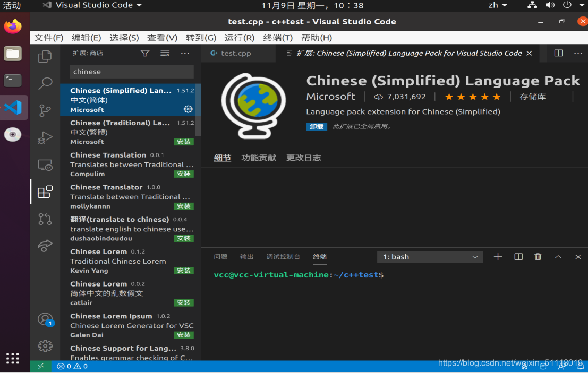Switch to the 输出 output panel tab
The height and width of the screenshot is (373, 588).
(246, 256)
